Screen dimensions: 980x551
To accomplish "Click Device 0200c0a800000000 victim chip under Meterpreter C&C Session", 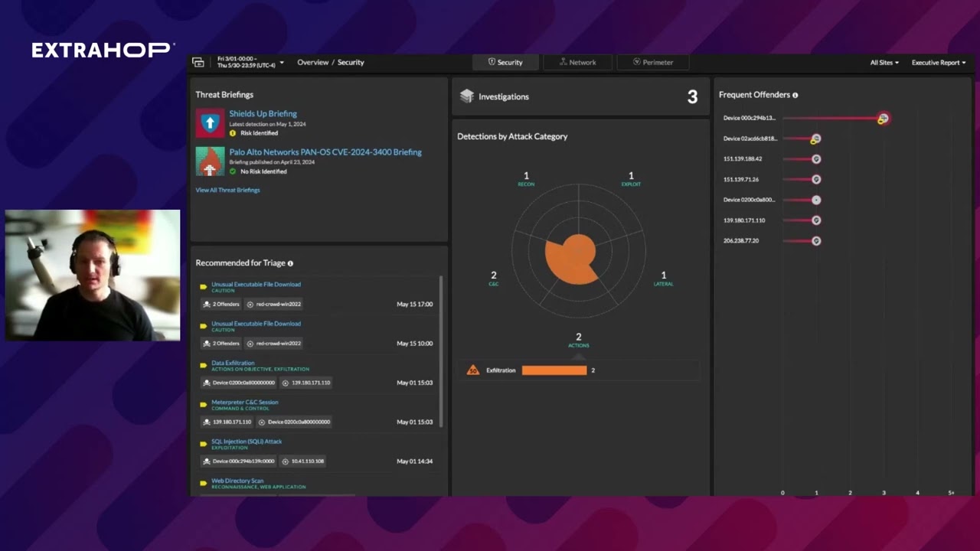I will [295, 422].
